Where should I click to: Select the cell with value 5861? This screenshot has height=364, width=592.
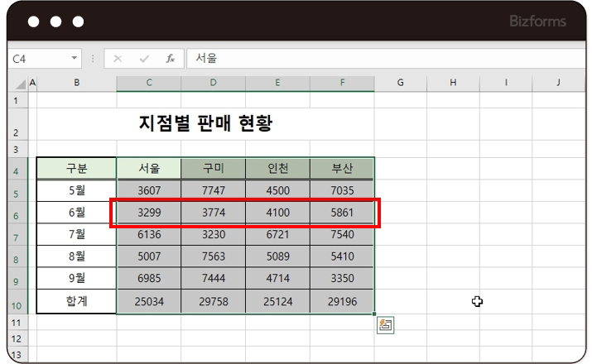pyautogui.click(x=342, y=213)
